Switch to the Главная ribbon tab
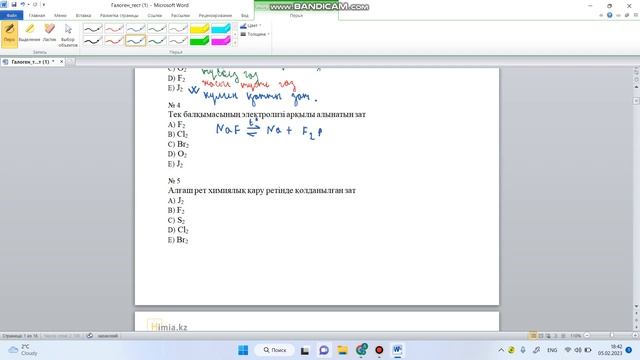Screen dimensions: 640x360 click(x=37, y=16)
